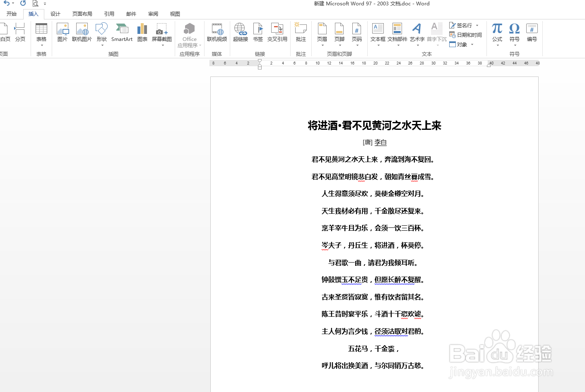Click the Undo arrow in quick access toolbar
The image size is (585, 392).
[6, 3]
